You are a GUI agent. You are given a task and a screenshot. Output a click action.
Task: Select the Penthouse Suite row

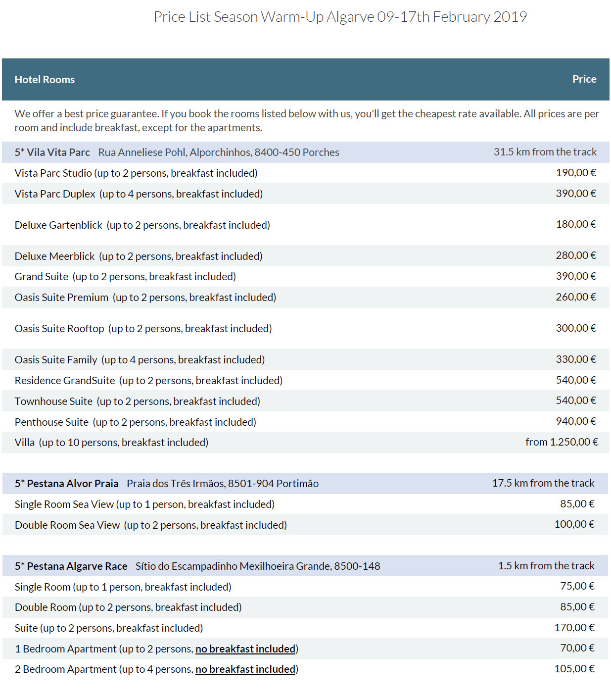pos(306,422)
